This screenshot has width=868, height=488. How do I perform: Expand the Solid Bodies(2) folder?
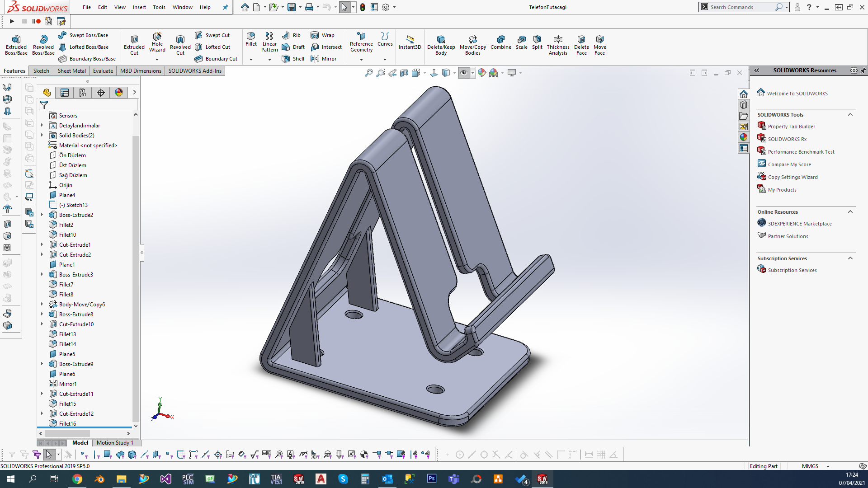pos(42,135)
